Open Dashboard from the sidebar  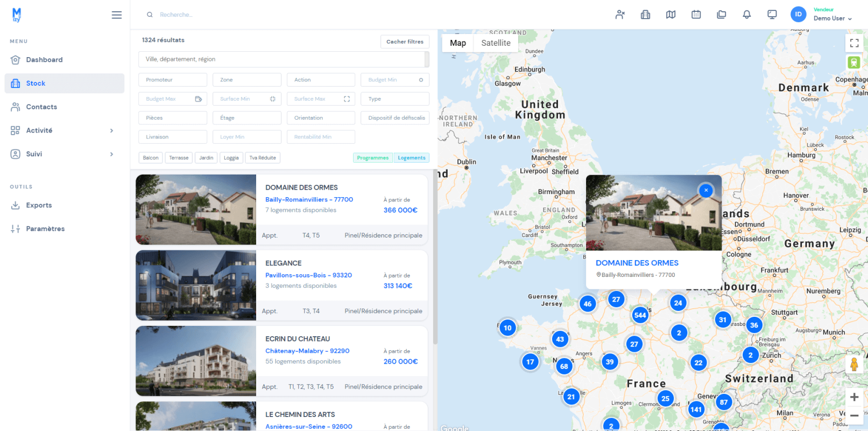(x=44, y=60)
